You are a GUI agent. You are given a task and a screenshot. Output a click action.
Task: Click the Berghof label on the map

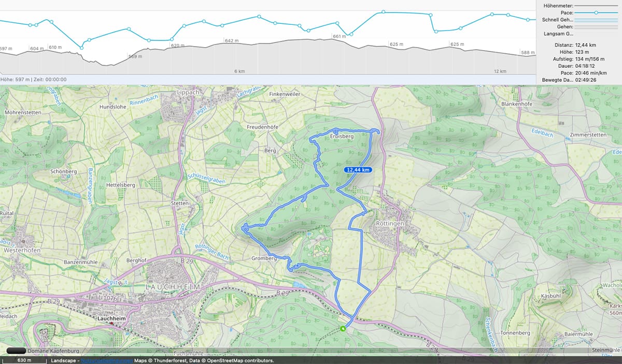(137, 260)
